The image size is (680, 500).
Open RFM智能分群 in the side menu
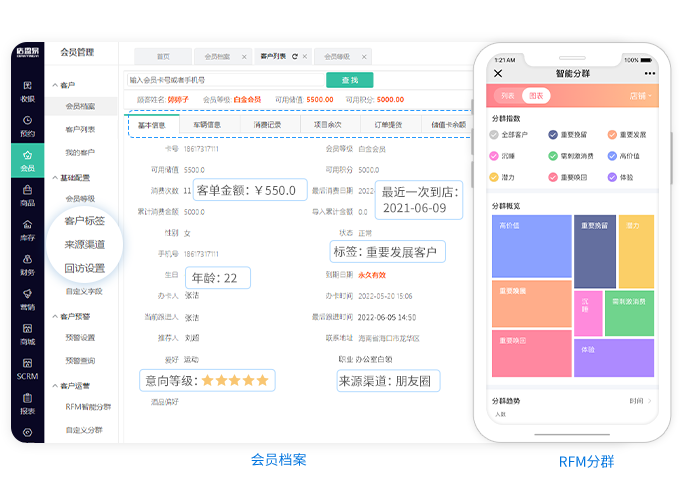pyautogui.click(x=88, y=407)
